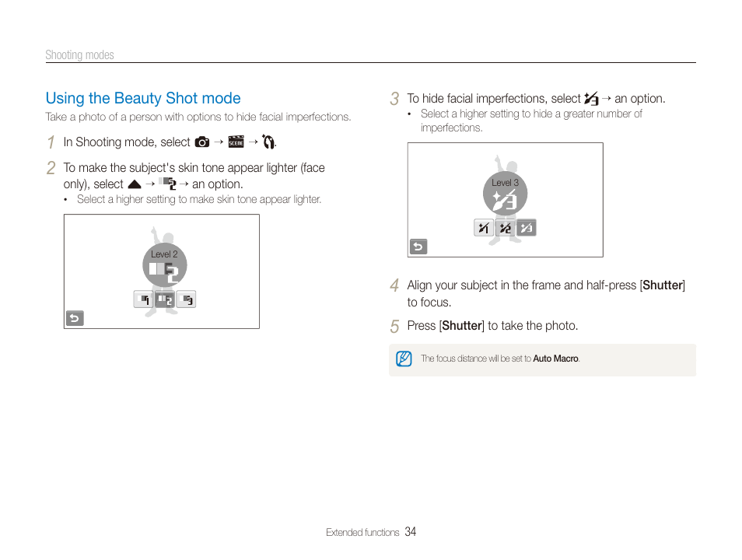Click the face retouch icon in step 3 text

point(591,99)
